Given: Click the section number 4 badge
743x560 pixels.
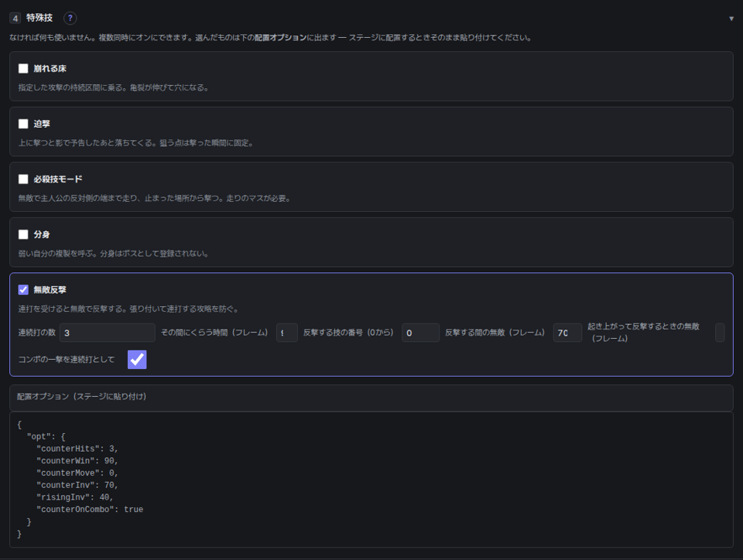Looking at the screenshot, I should coord(15,18).
